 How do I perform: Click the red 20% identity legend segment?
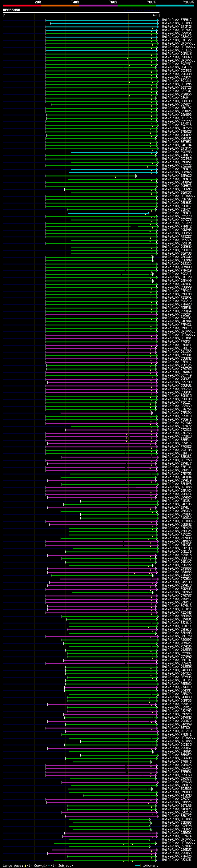[x=22, y=6]
